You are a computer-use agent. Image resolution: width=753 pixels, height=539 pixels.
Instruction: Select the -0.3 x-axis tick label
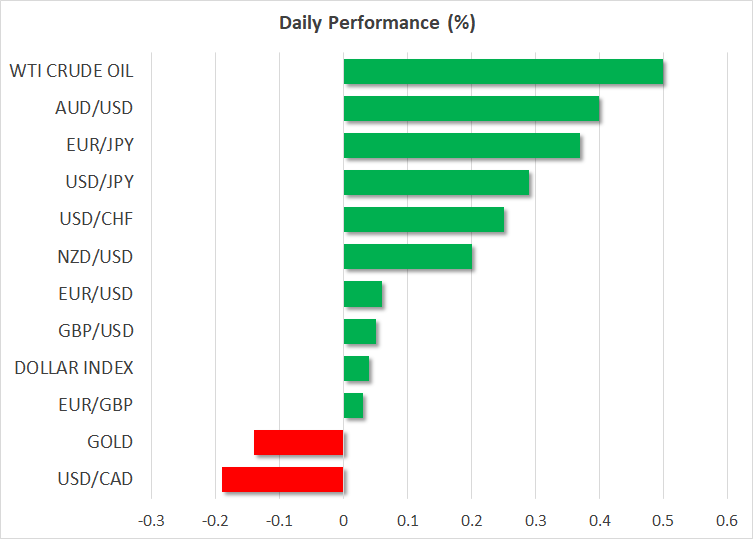150,520
